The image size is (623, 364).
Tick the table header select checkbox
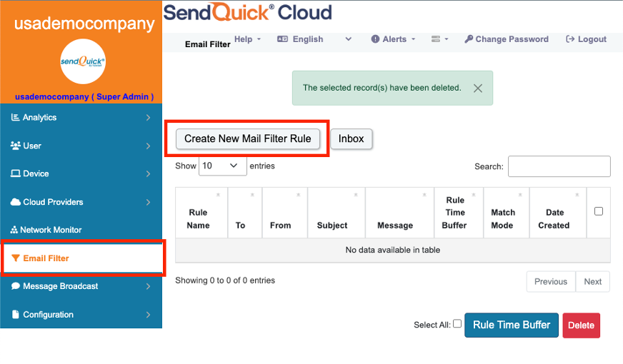(599, 211)
